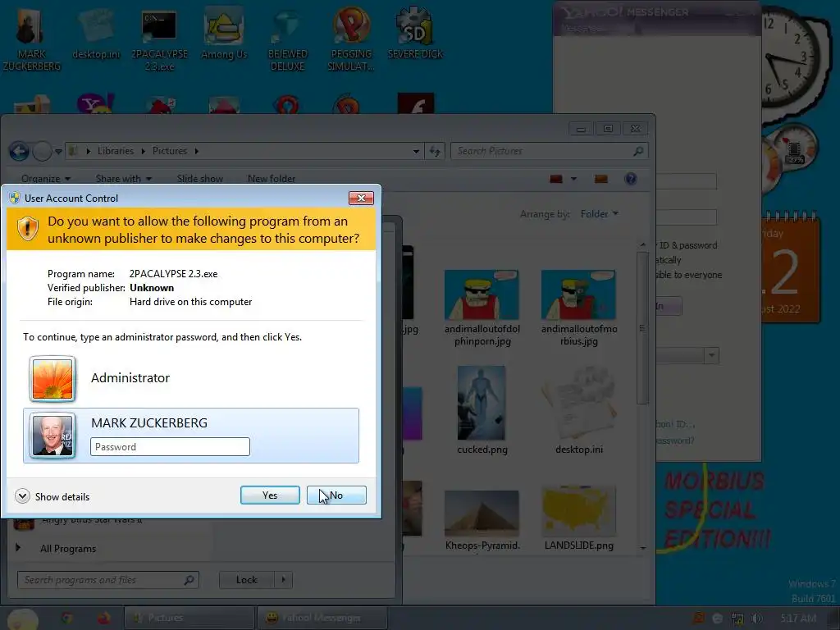Click the search magnifier in Search Pictures
This screenshot has height=630, width=840.
pos(638,151)
